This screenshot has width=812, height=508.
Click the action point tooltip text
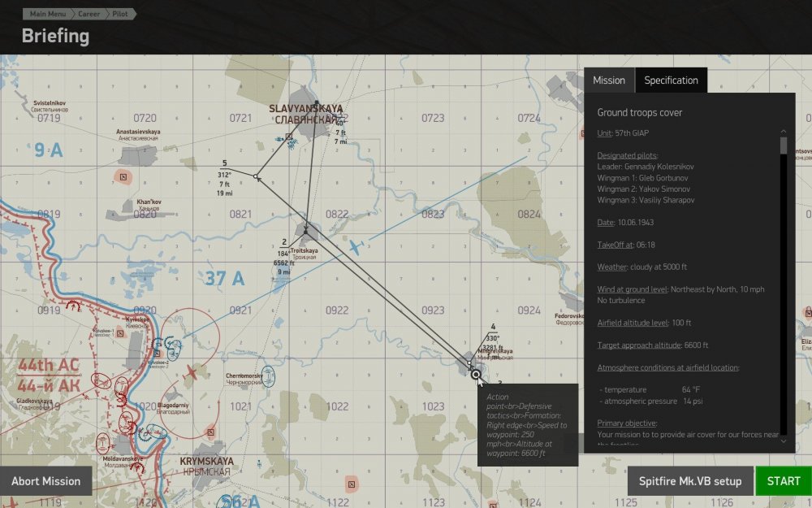(x=527, y=425)
